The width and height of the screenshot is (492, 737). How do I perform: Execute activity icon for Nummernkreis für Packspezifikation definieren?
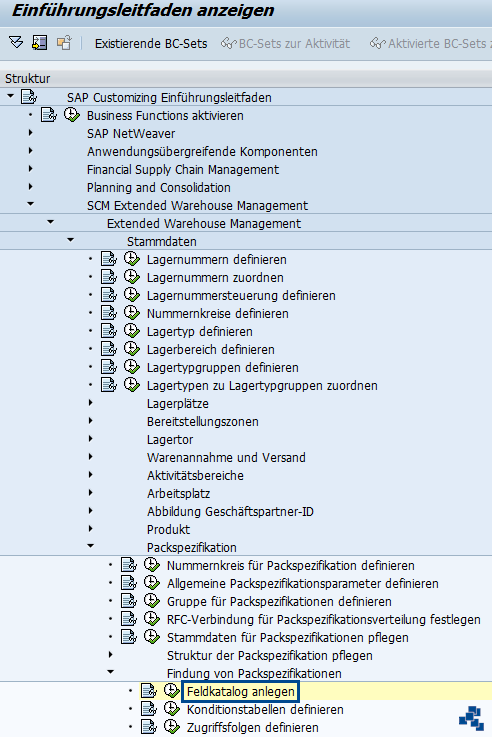coord(152,565)
